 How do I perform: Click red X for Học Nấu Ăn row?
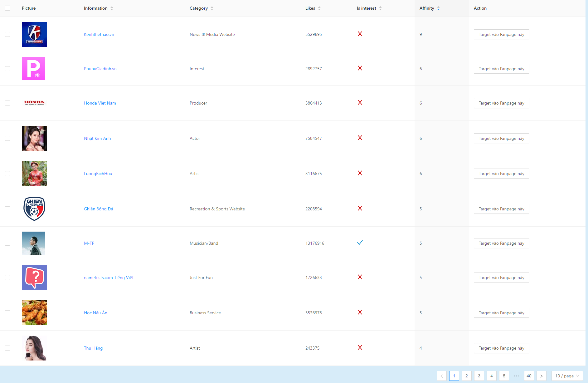(360, 312)
